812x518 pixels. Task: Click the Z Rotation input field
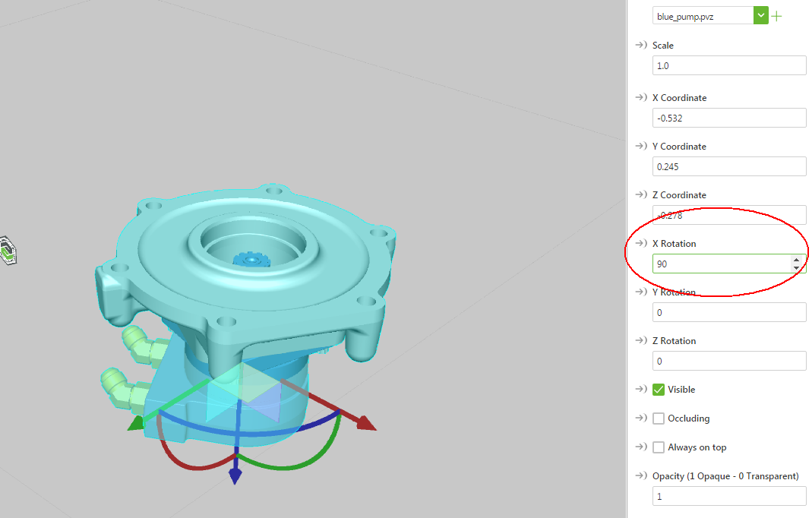click(729, 361)
